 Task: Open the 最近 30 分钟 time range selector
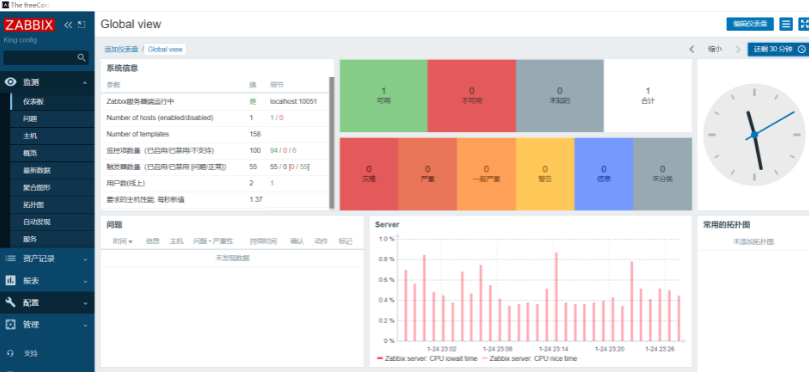778,49
